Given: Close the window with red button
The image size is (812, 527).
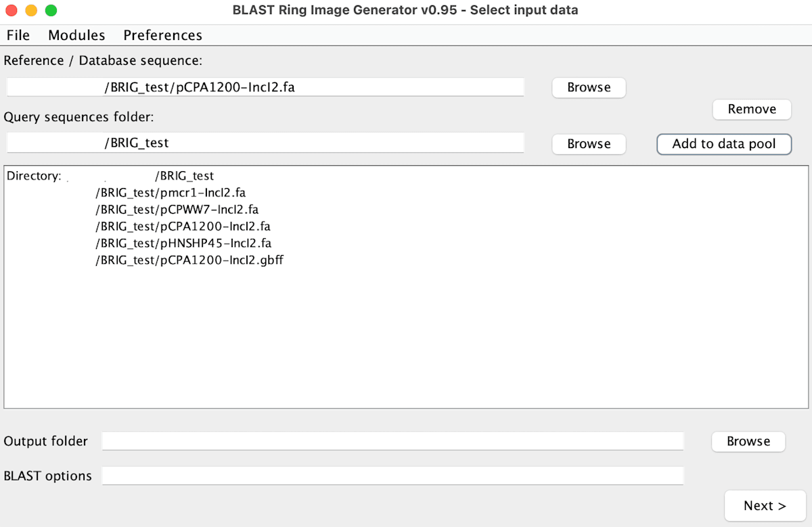Looking at the screenshot, I should coord(12,11).
